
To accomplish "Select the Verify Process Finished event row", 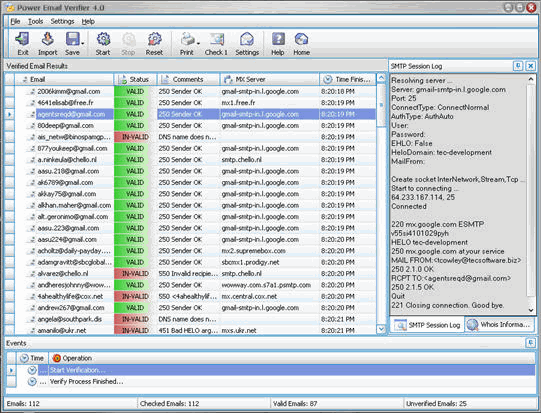I will click(275, 381).
